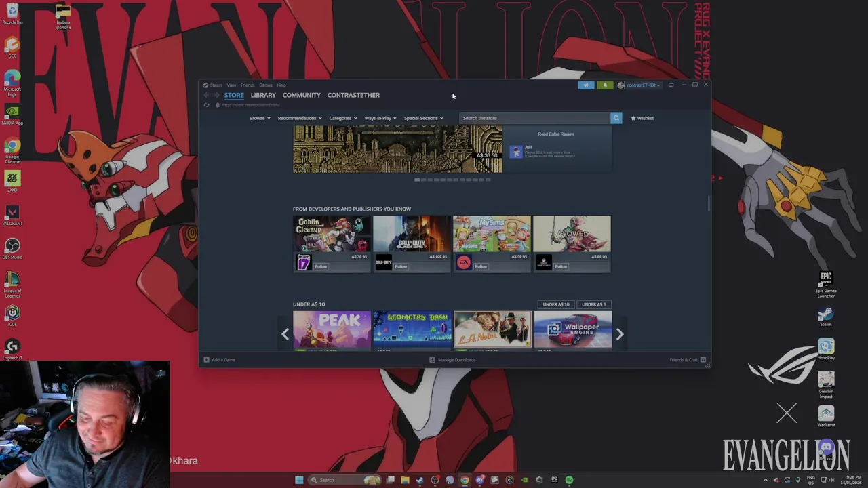Open the Wallpaper Engine thumbnail
The width and height of the screenshot is (868, 488).
(x=573, y=329)
